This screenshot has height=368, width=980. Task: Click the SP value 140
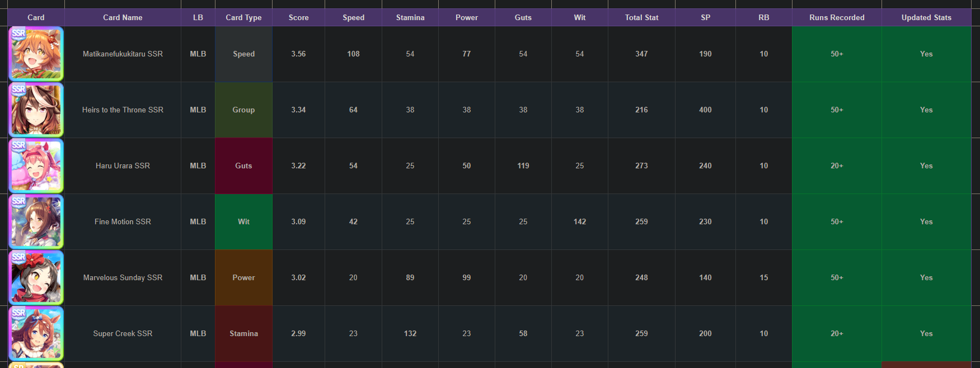coord(705,278)
